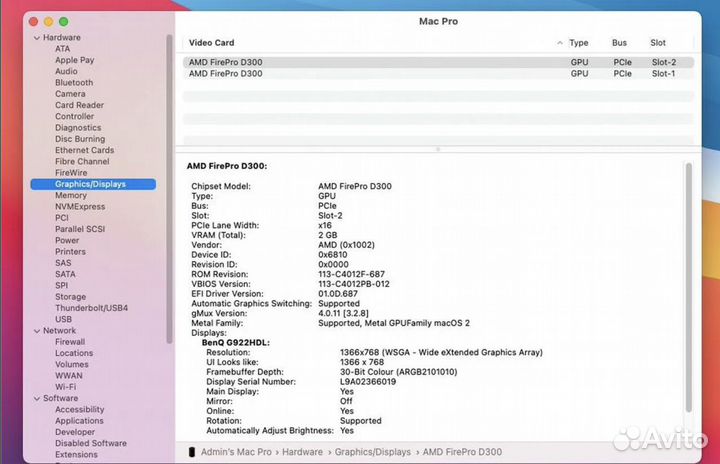
Task: Sort by the Type column header
Action: coord(579,43)
